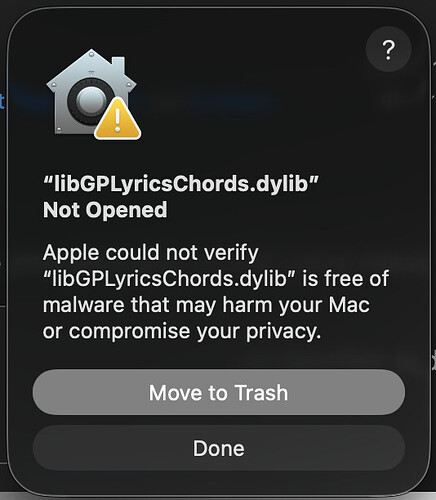Click the yellow warning triangle badge
Screen dimensions: 436x500
click(118, 119)
